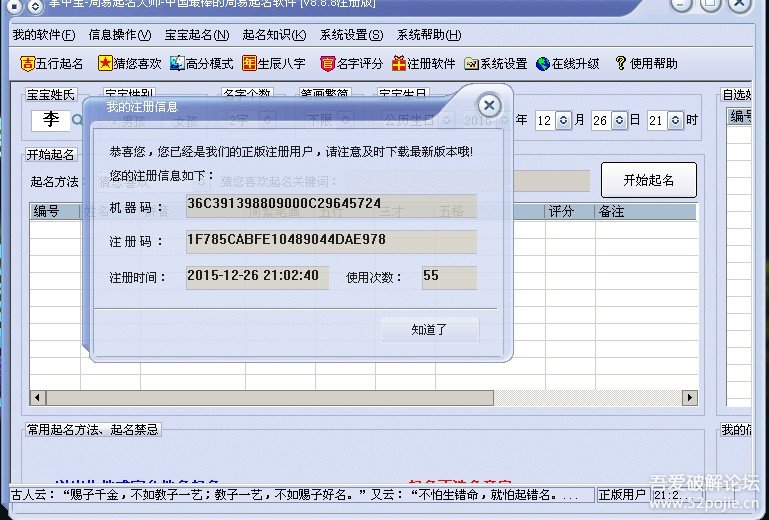Click the 正版用户 status bar entry

[622, 494]
